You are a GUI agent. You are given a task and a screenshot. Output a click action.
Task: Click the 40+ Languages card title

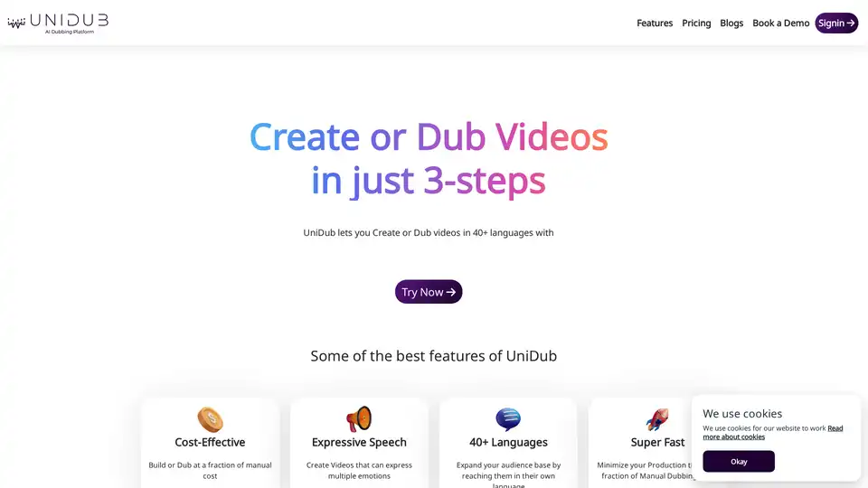coord(508,443)
